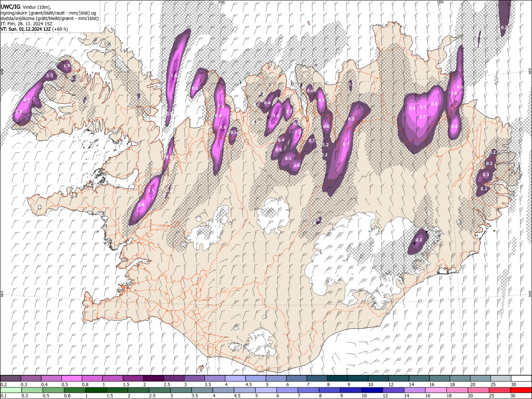Image resolution: width=532 pixels, height=399 pixels.
Task: Pick the pure red swatch after 30
Action: [520, 390]
